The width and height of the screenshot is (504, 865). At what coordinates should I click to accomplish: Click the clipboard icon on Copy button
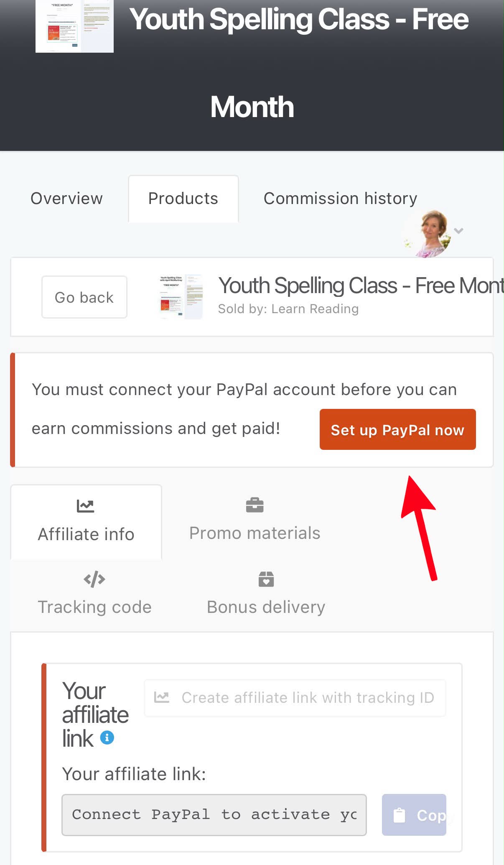pyautogui.click(x=400, y=815)
